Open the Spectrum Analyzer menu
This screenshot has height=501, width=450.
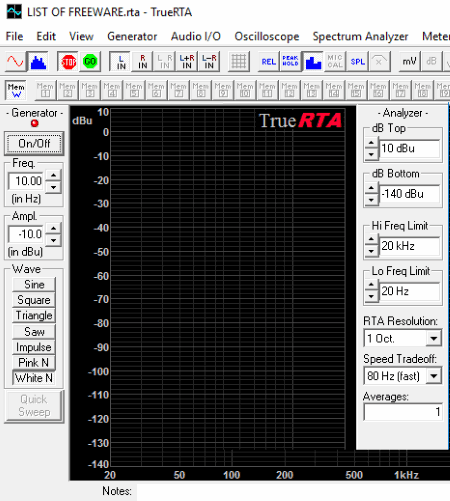360,36
